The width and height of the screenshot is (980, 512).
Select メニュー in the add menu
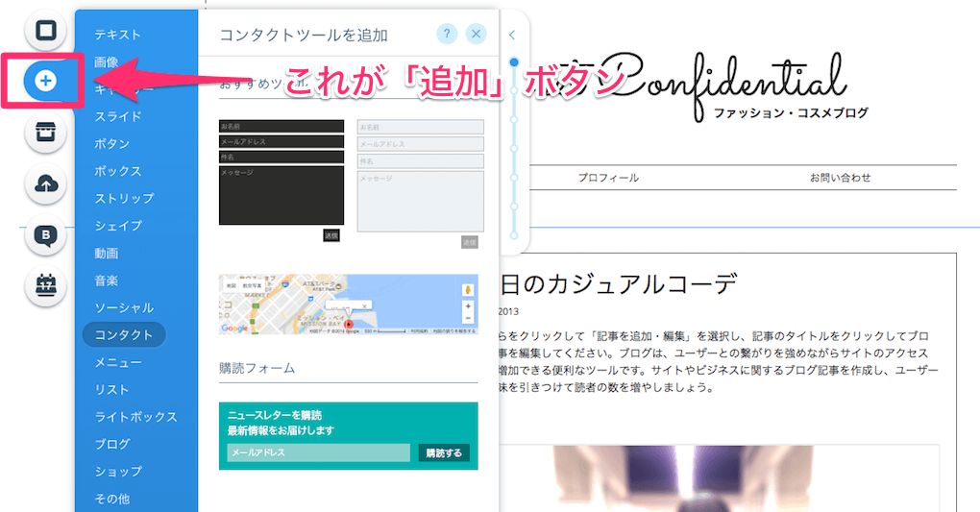tap(117, 362)
